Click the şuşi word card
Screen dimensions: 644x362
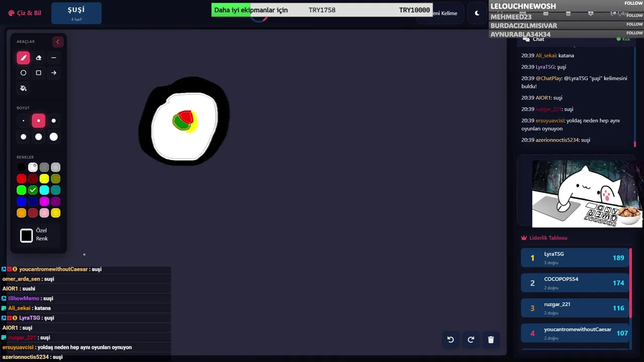[76, 13]
